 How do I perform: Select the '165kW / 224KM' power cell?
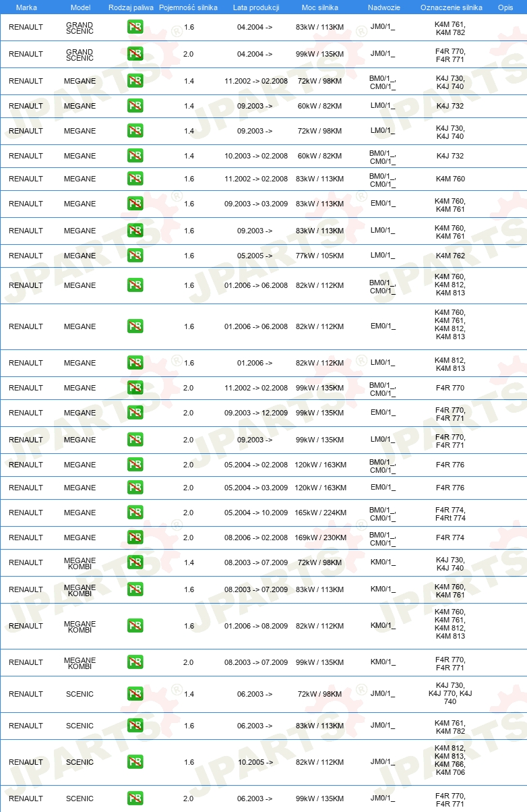click(320, 513)
